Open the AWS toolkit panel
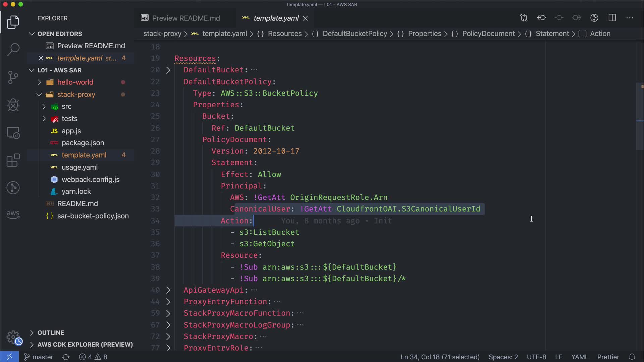This screenshot has width=644, height=362. [x=13, y=215]
